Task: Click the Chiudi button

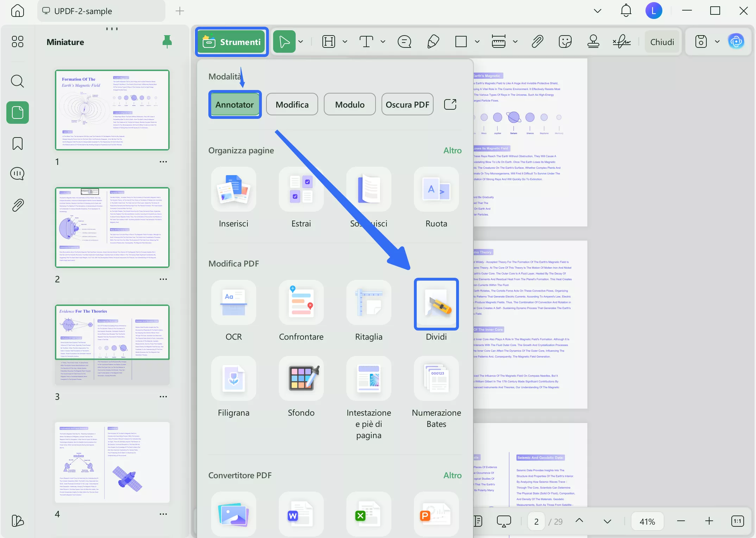Action: [662, 42]
